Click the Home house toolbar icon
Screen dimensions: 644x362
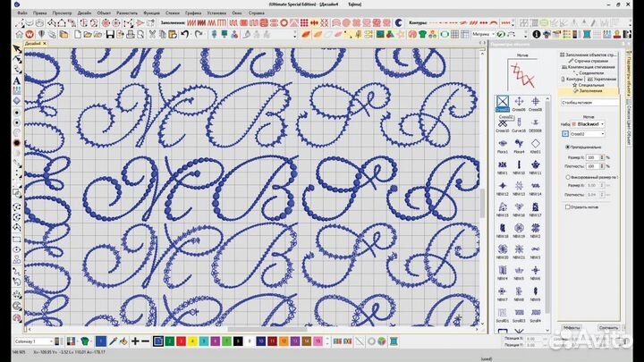20,35
